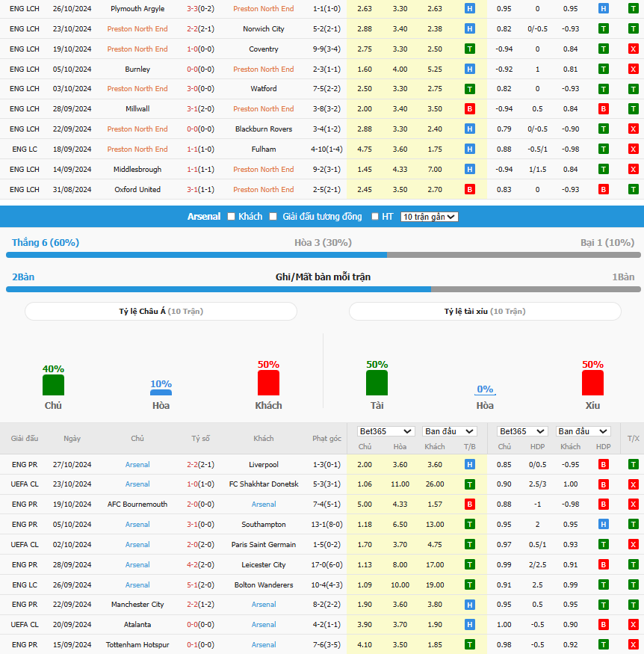The width and height of the screenshot is (644, 654).
Task: Open FC Shakhtar Donetsk team link
Action: pyautogui.click(x=264, y=484)
